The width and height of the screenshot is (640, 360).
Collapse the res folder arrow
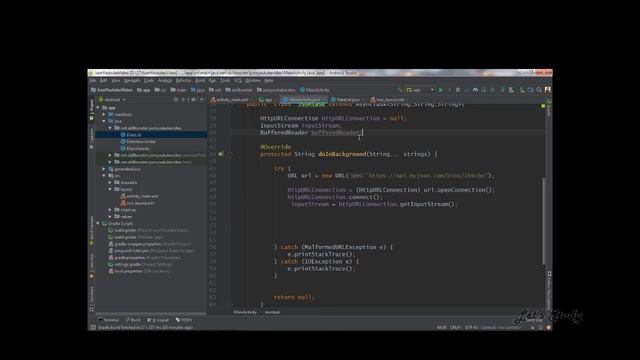tap(104, 176)
